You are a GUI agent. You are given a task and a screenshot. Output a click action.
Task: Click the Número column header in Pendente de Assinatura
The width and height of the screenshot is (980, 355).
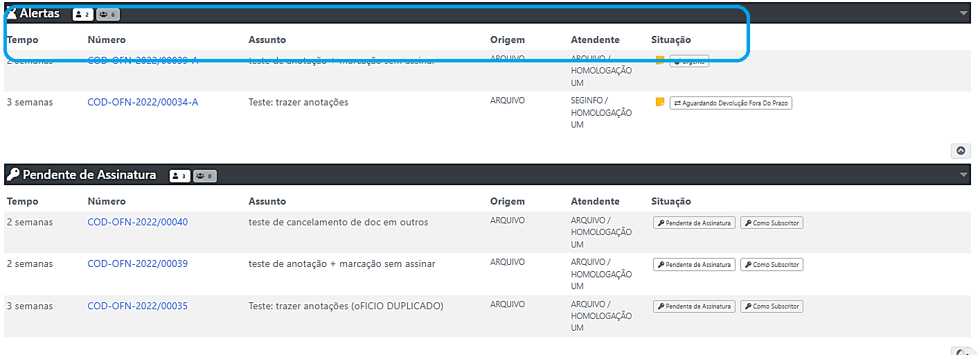coord(107,201)
